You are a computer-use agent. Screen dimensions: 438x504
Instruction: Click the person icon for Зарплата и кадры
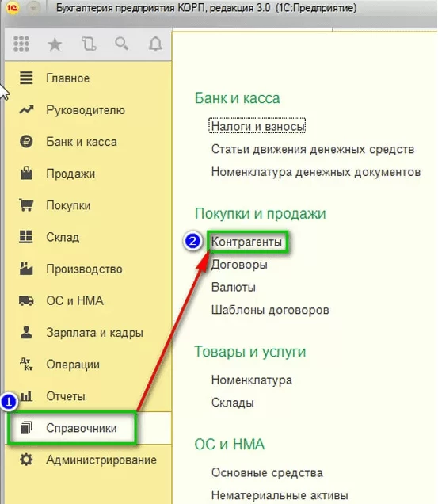[26, 332]
